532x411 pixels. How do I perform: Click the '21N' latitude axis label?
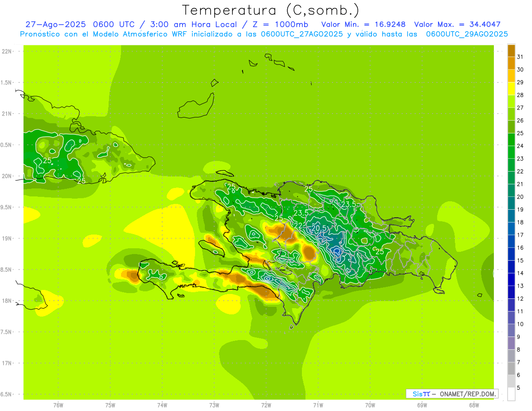[7, 114]
